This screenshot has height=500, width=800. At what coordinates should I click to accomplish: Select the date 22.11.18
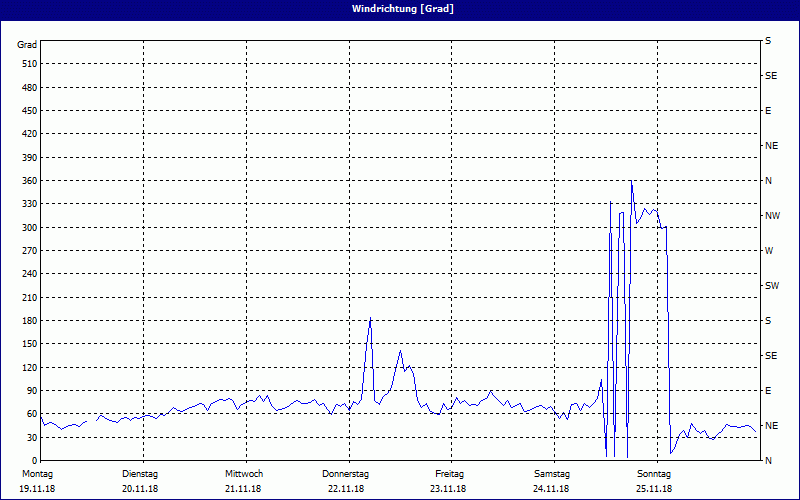[346, 489]
